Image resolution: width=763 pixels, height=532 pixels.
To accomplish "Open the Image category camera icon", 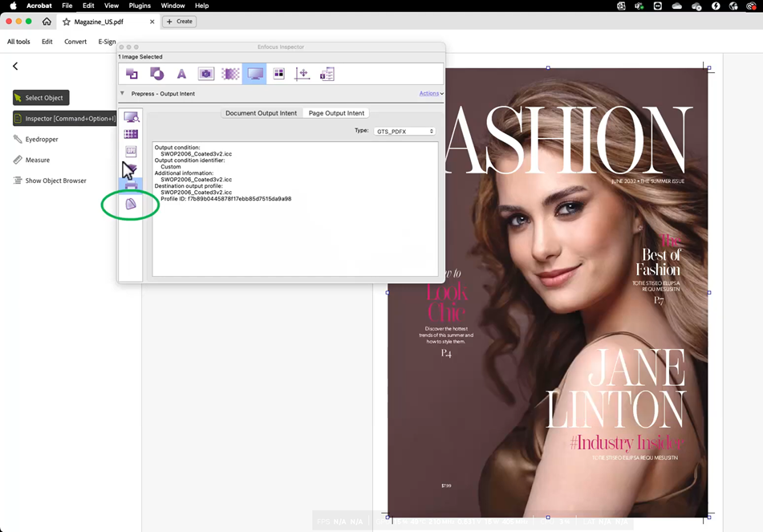I will point(206,74).
